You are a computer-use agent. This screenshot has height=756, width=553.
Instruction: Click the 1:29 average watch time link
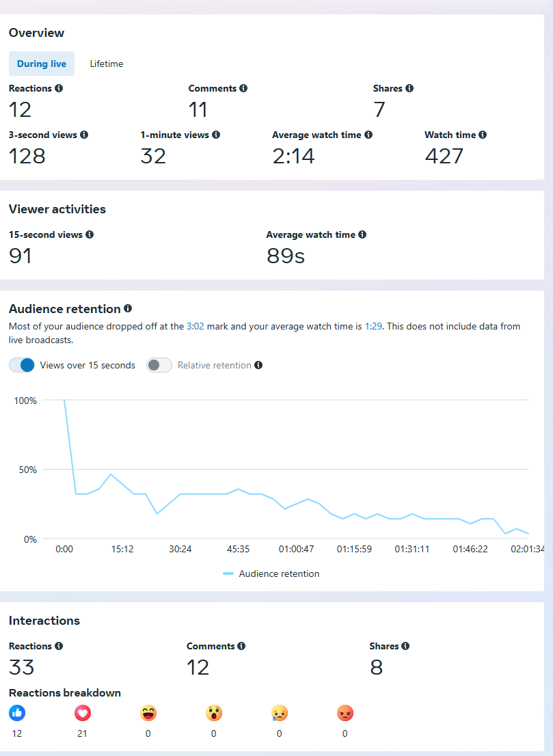(373, 327)
